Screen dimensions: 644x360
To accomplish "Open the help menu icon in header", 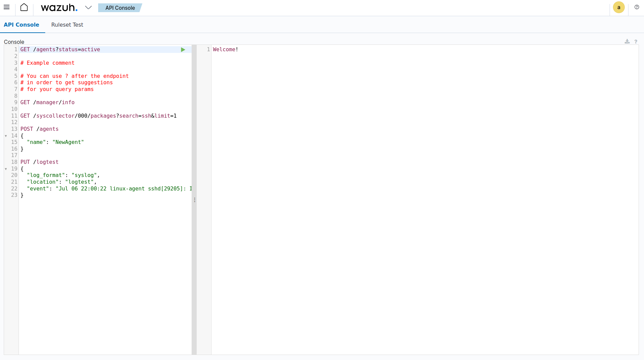I will pos(637,7).
